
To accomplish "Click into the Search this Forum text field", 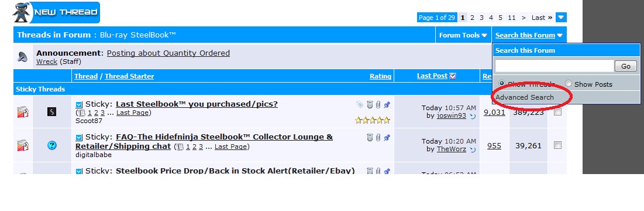I will [555, 66].
